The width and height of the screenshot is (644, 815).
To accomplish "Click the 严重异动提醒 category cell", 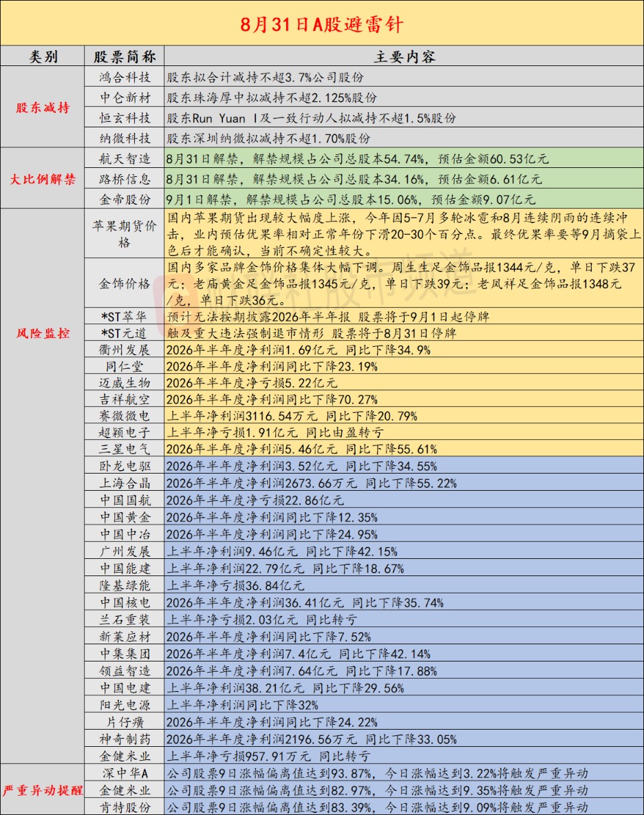I will click(43, 790).
